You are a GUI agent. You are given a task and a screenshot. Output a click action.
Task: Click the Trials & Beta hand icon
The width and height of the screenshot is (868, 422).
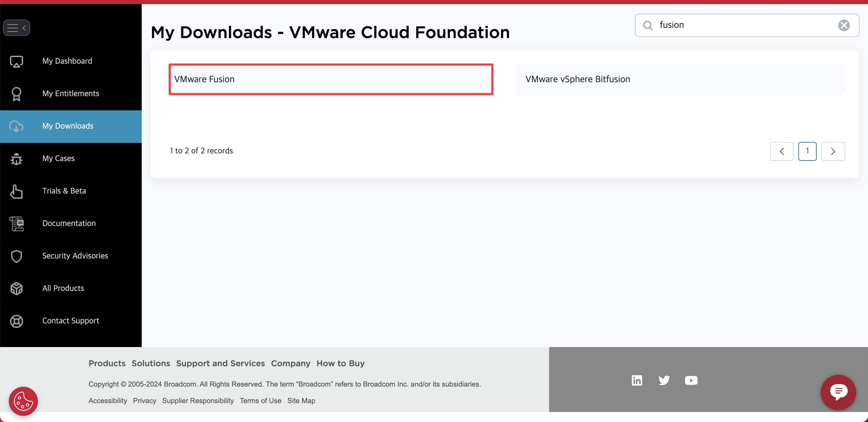[16, 191]
